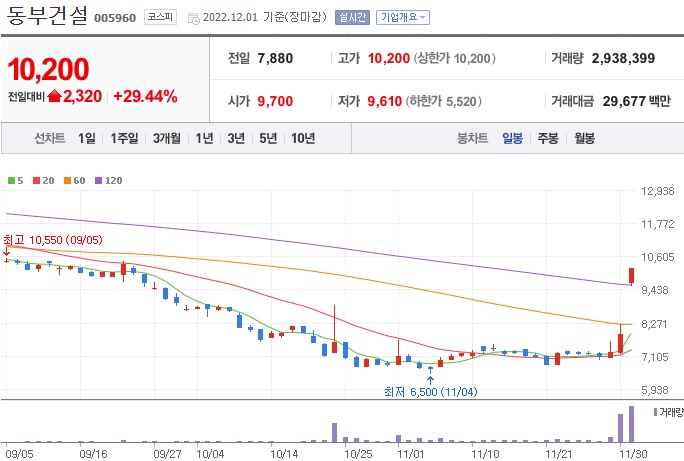Click the tallest volume bar above the 11/30 label
684x461 pixels.
[631, 424]
